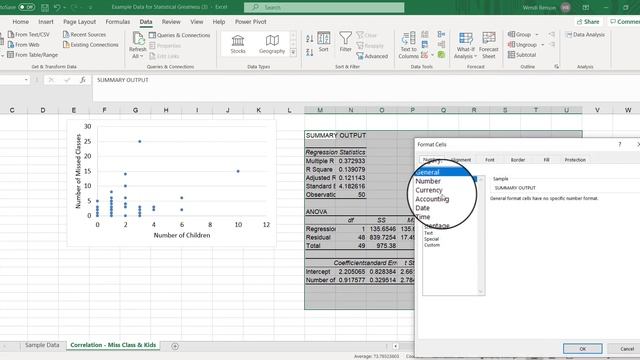
Task: Click the Save icon in title bar
Action: [x=45, y=7]
